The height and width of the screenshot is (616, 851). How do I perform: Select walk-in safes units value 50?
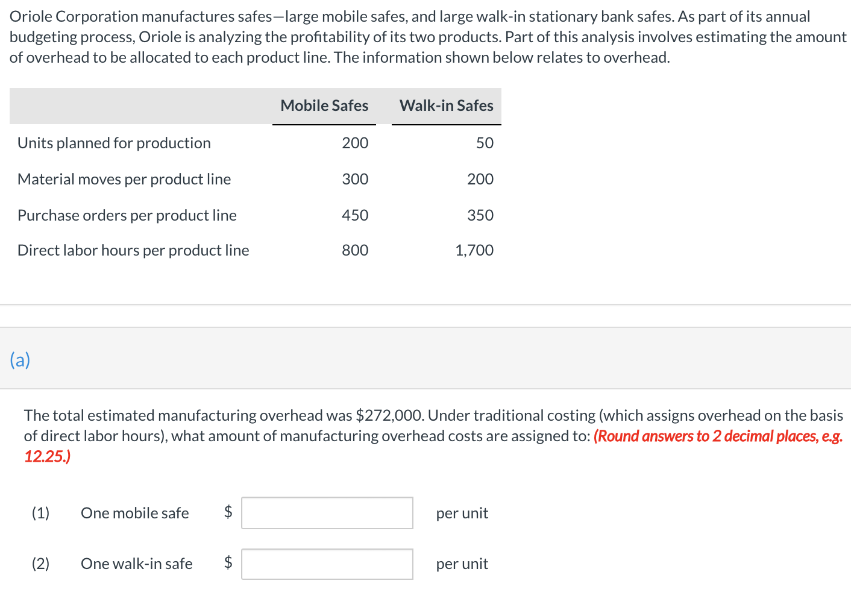tap(485, 143)
